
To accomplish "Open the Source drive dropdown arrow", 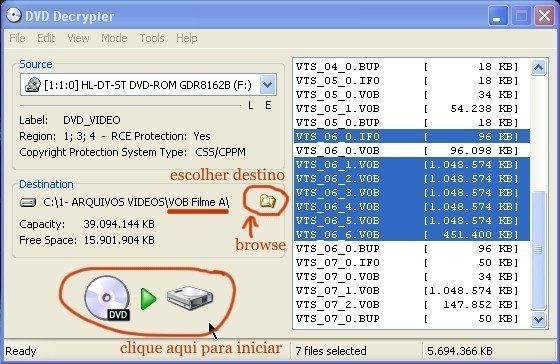I will [268, 85].
